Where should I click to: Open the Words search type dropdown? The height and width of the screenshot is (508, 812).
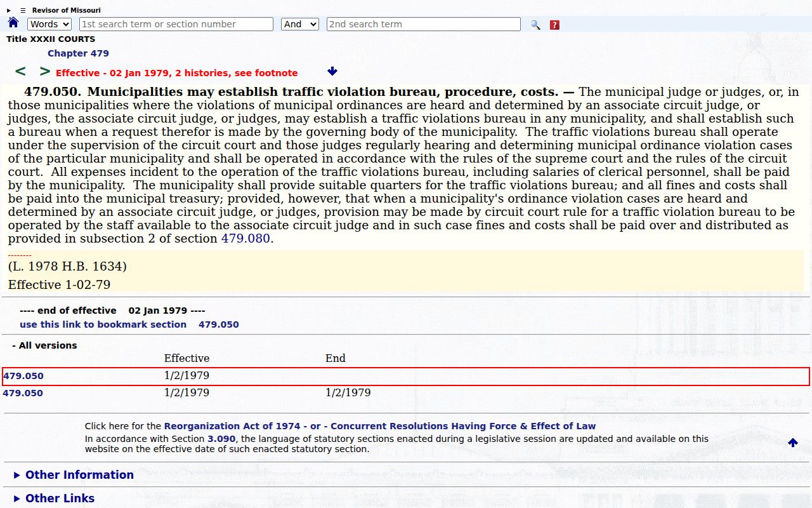pyautogui.click(x=49, y=24)
